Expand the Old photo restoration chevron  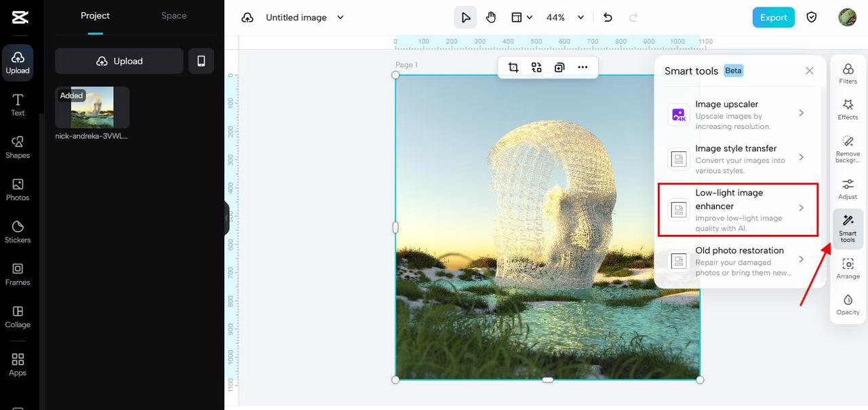point(801,259)
